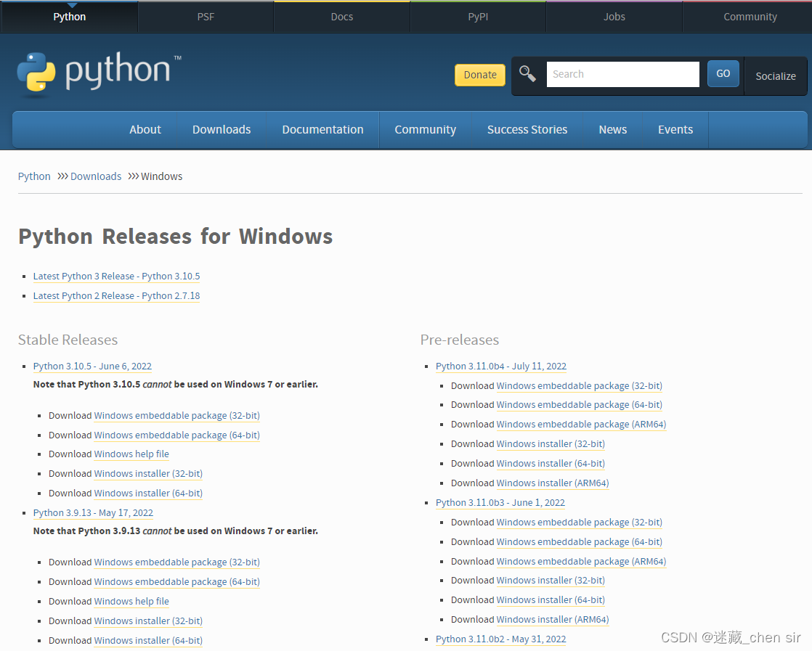Open Python 3.9.13 - May 17, 2022 link
The width and height of the screenshot is (812, 651).
click(93, 513)
